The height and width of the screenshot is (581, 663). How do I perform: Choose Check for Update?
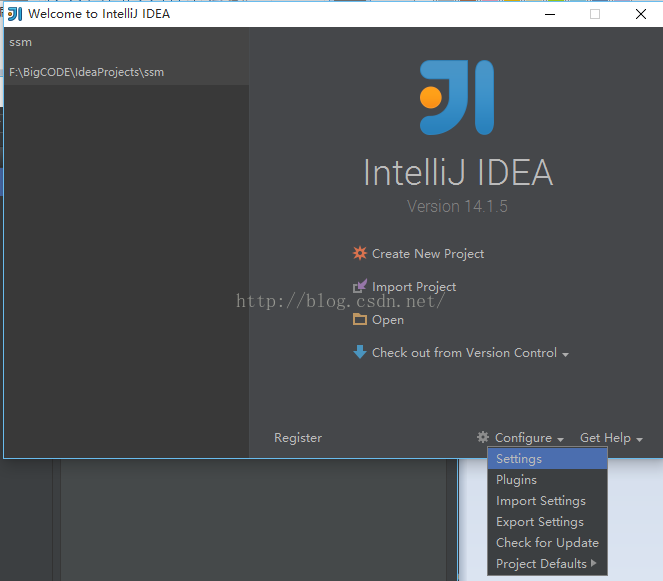coord(548,543)
